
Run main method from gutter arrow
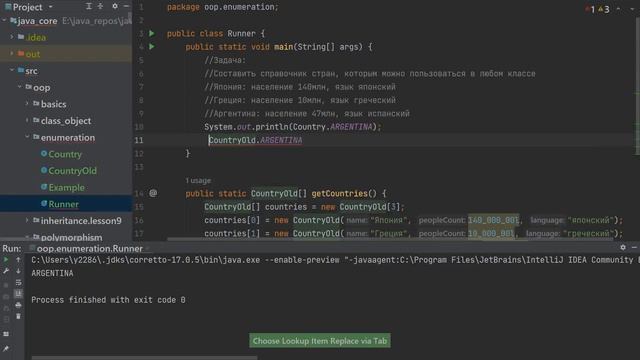152,47
